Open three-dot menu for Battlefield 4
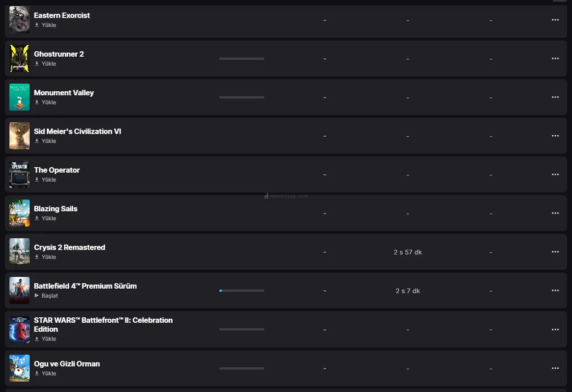572x392 pixels. [x=555, y=290]
